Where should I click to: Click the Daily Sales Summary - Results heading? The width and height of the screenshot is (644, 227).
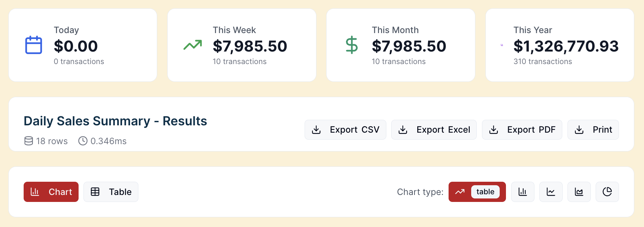(115, 121)
